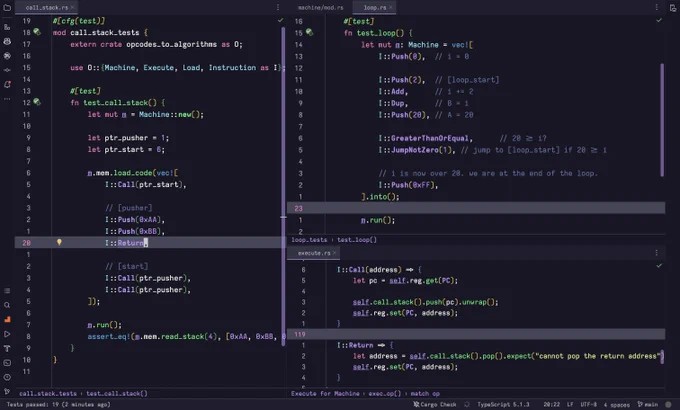Viewport: 680px width, 410px height.
Task: Click the grey circle status indicator
Action: click(x=668, y=404)
